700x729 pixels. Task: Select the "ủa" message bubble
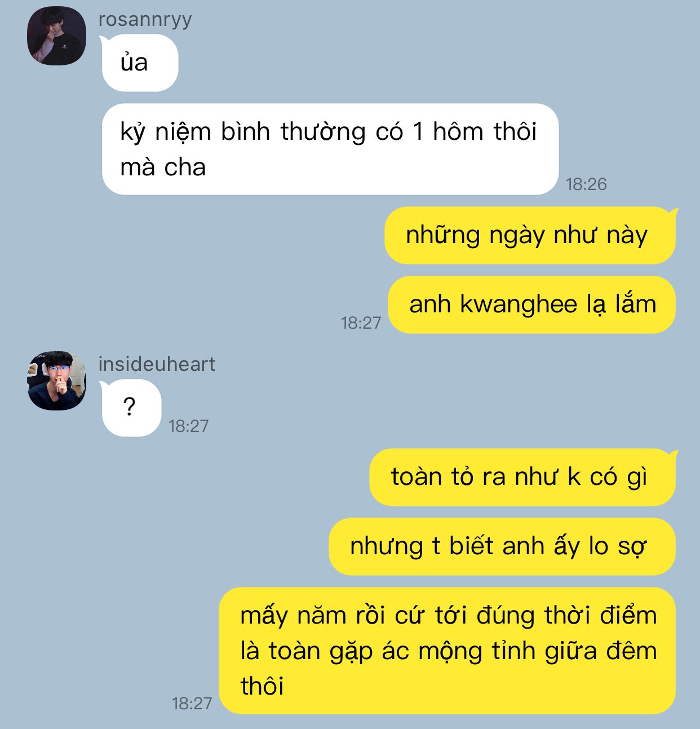(x=140, y=63)
